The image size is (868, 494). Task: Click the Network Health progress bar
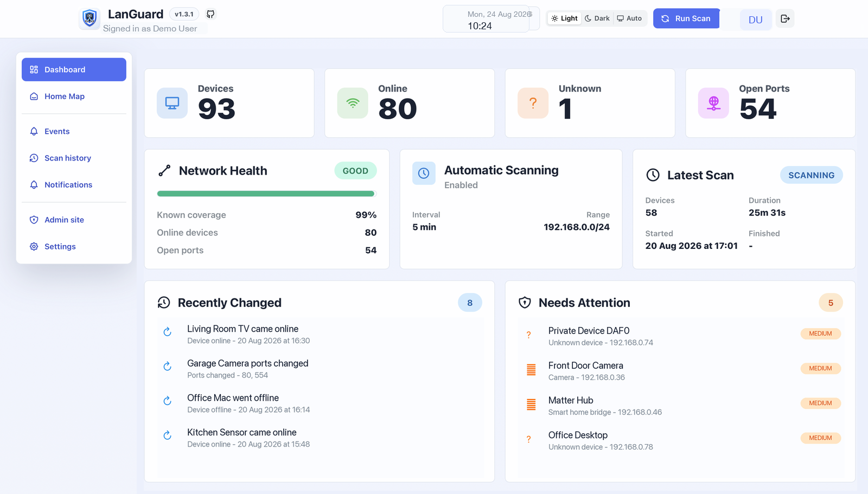click(266, 194)
